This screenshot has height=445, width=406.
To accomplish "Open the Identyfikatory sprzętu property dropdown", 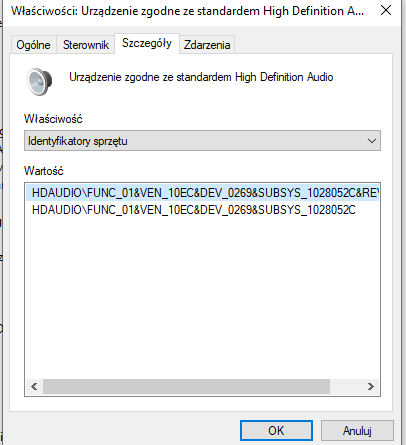I will point(202,141).
